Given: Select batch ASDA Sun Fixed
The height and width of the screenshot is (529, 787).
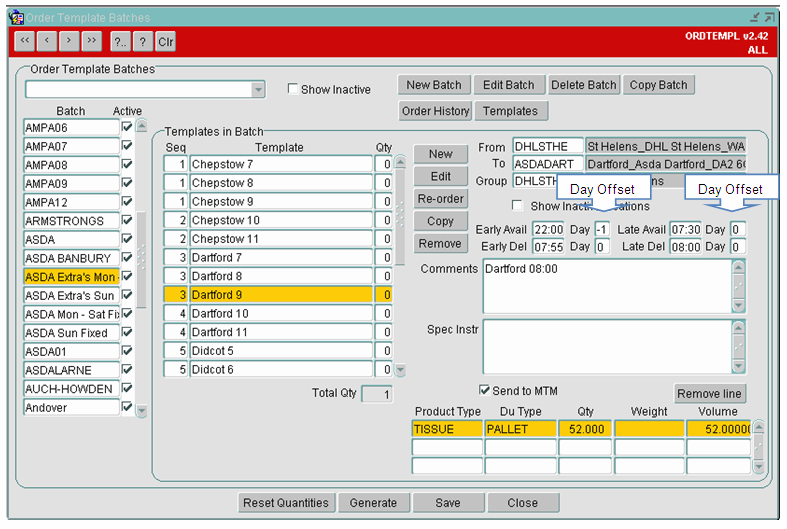Looking at the screenshot, I should point(71,333).
